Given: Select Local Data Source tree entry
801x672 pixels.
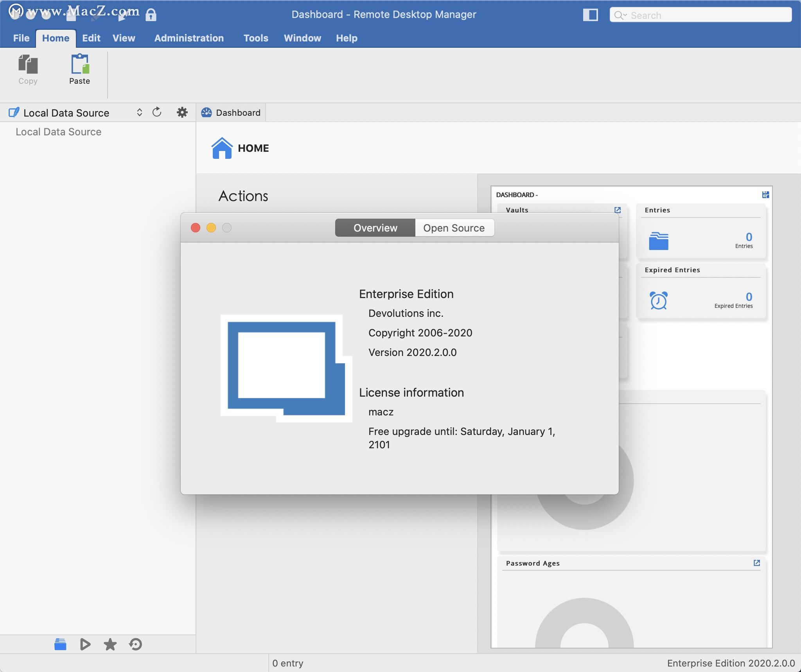Looking at the screenshot, I should [58, 132].
